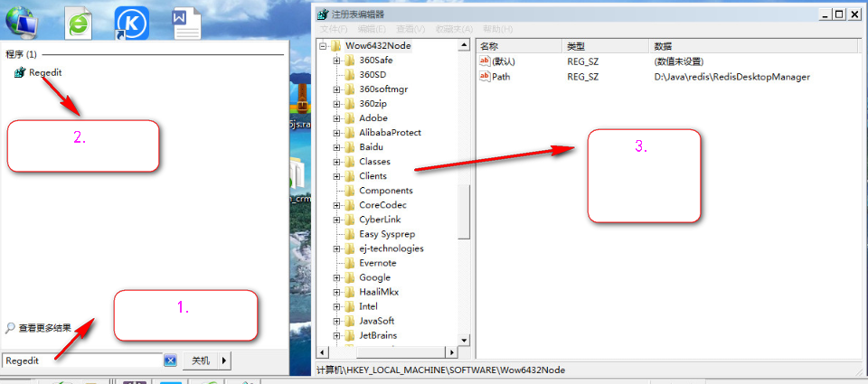Expand the ej-technologies registry key
The width and height of the screenshot is (868, 384).
[336, 248]
